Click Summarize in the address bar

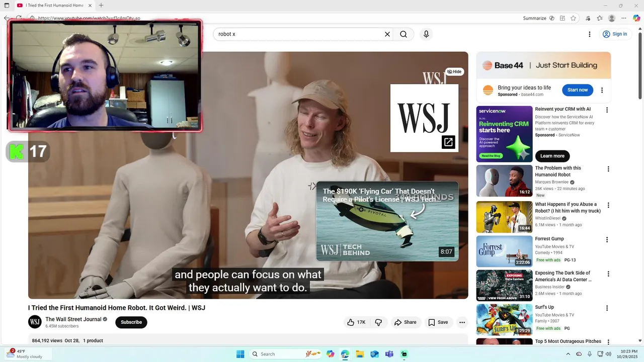[538, 18]
